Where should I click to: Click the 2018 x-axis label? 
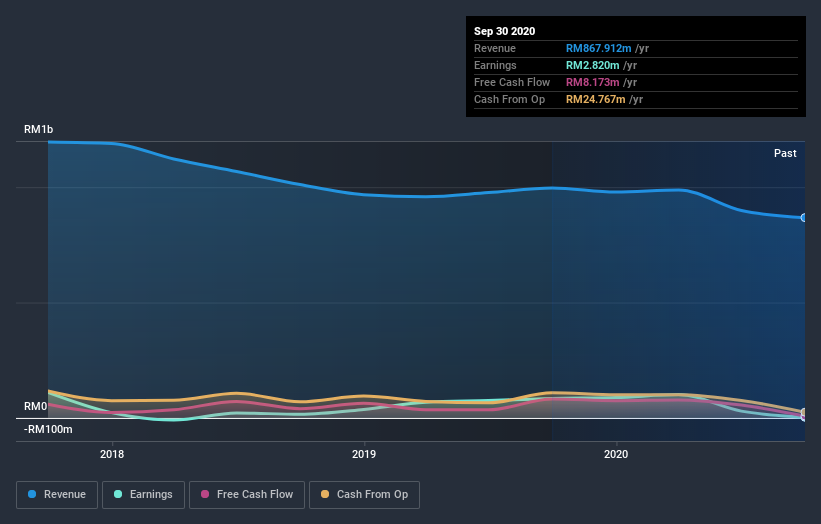click(112, 454)
